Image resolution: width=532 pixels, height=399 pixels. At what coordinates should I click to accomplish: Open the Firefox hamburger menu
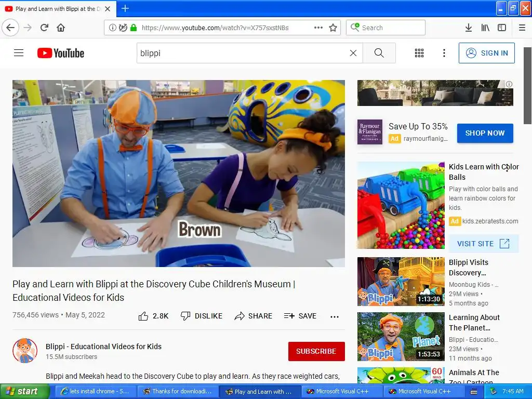click(x=522, y=28)
